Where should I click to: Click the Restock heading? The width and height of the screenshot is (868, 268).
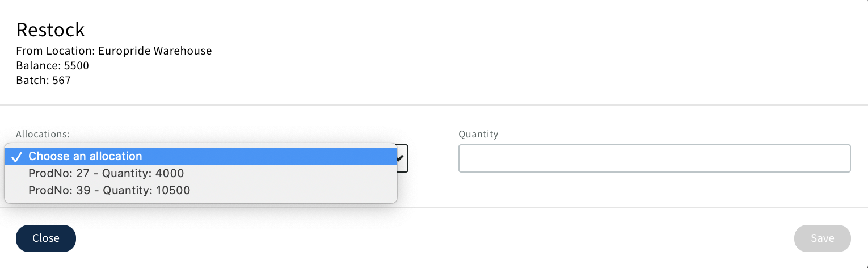[x=50, y=29]
